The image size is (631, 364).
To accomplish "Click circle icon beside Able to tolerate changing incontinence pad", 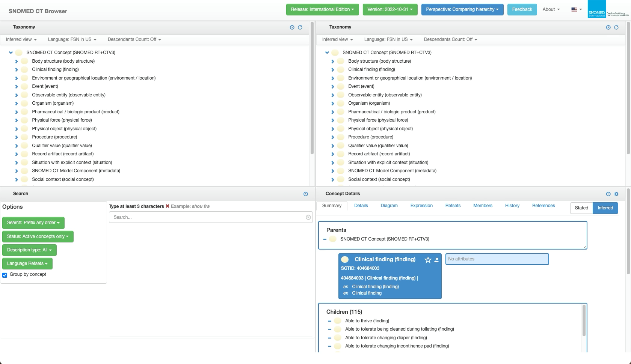I will tap(338, 346).
